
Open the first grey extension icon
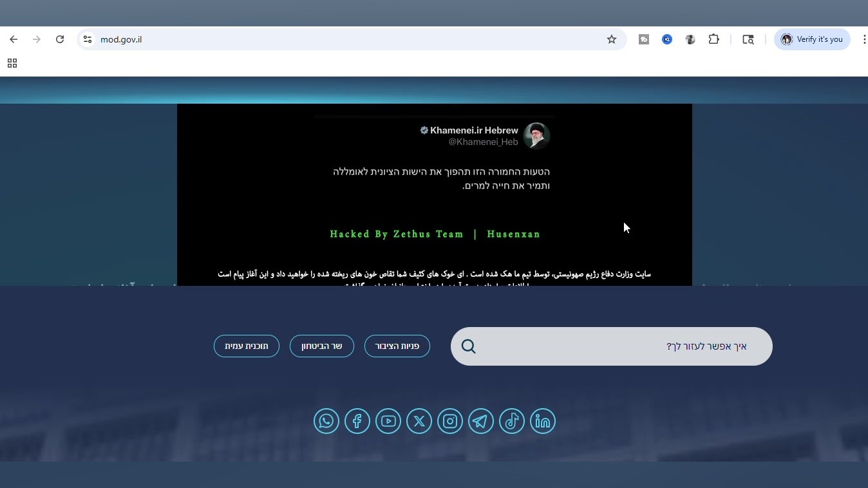click(x=644, y=39)
